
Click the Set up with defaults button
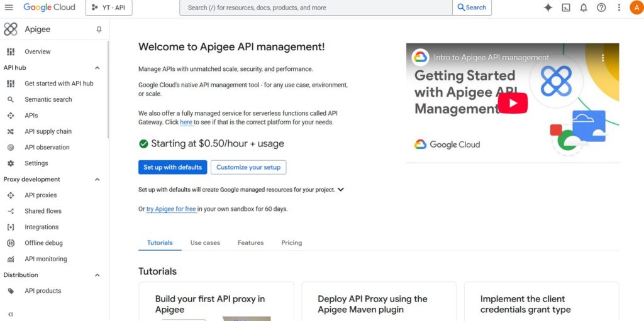click(x=172, y=167)
